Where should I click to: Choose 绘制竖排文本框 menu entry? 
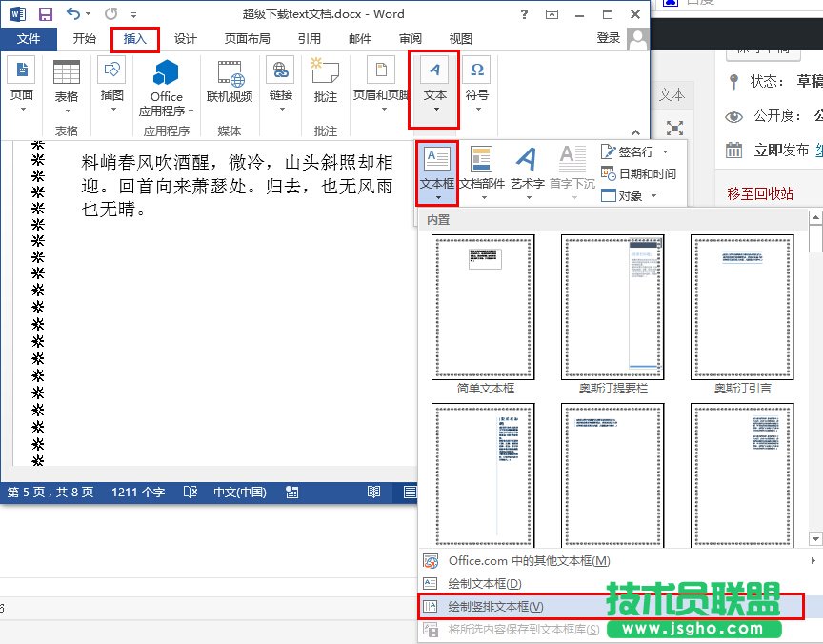(495, 607)
